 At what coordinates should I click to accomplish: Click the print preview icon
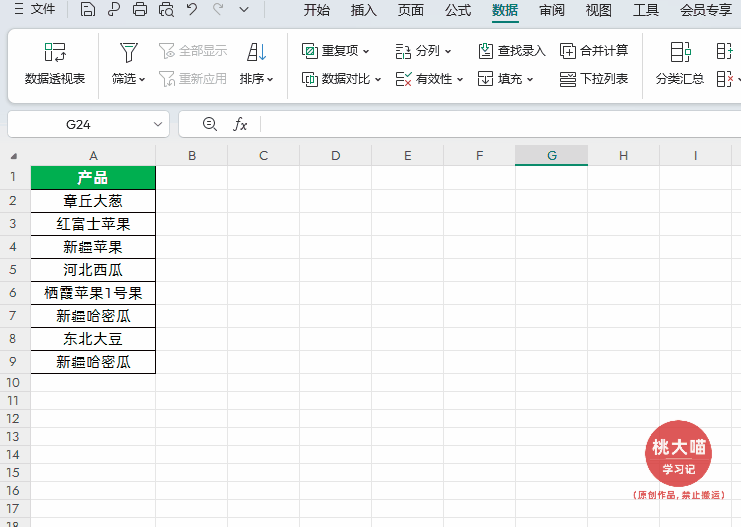click(x=166, y=9)
